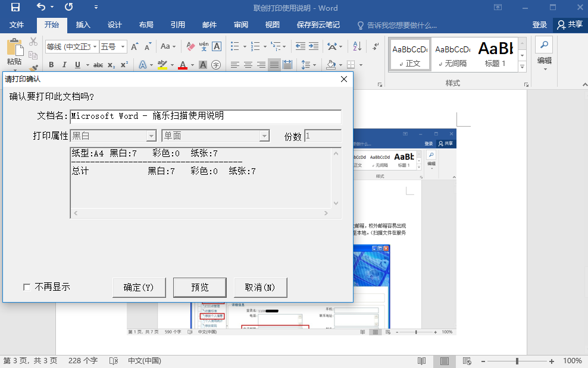588x368 pixels.
Task: Click the strikethrough icon
Action: [98, 65]
